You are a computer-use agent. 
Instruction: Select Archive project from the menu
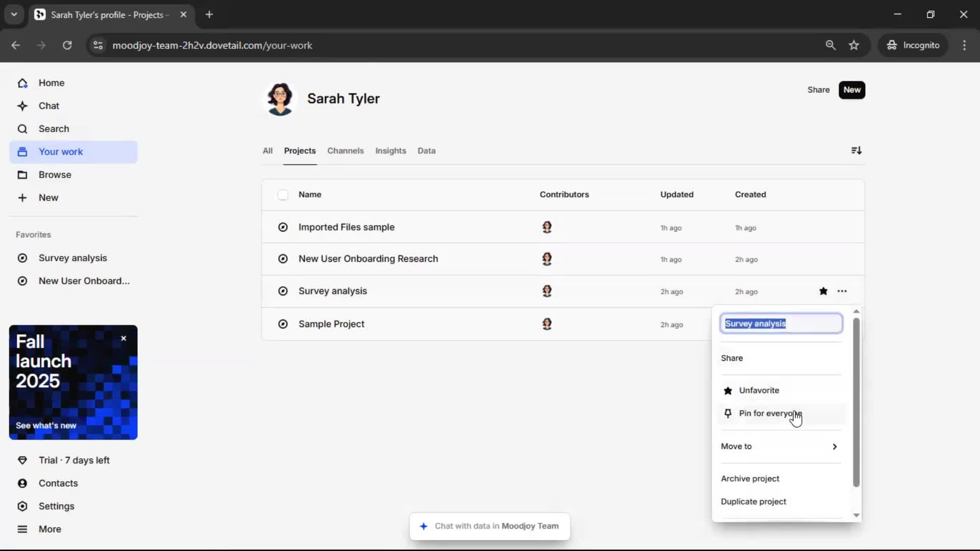[x=750, y=479]
